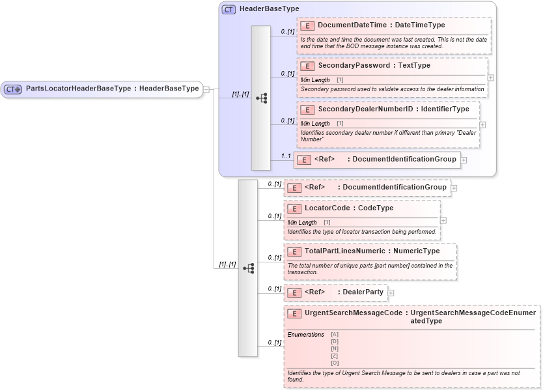Expand the DealerParty reference element

(391, 292)
